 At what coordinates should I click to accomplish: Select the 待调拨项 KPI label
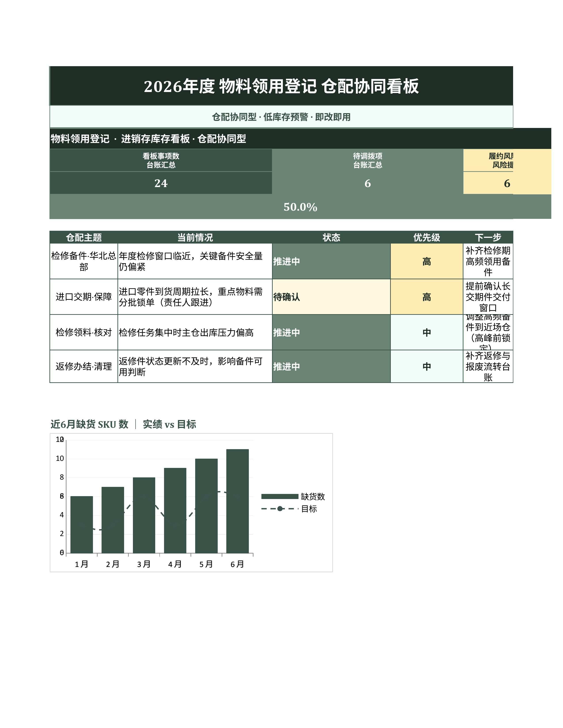pos(368,160)
